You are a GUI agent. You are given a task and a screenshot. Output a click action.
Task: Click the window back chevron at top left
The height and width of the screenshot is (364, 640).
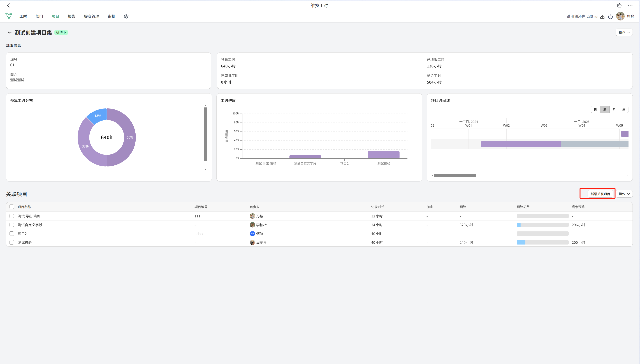point(8,5)
